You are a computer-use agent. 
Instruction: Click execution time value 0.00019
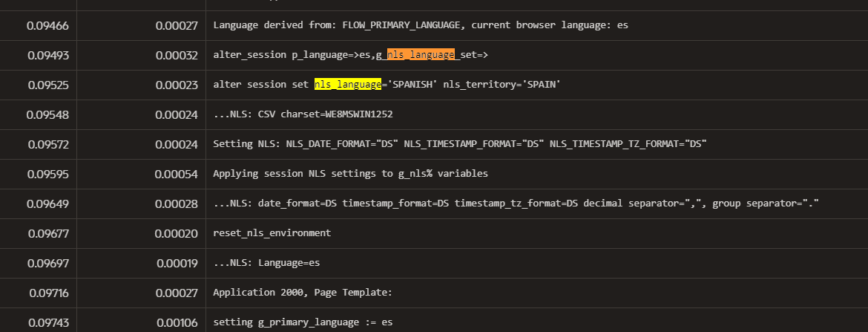point(177,263)
